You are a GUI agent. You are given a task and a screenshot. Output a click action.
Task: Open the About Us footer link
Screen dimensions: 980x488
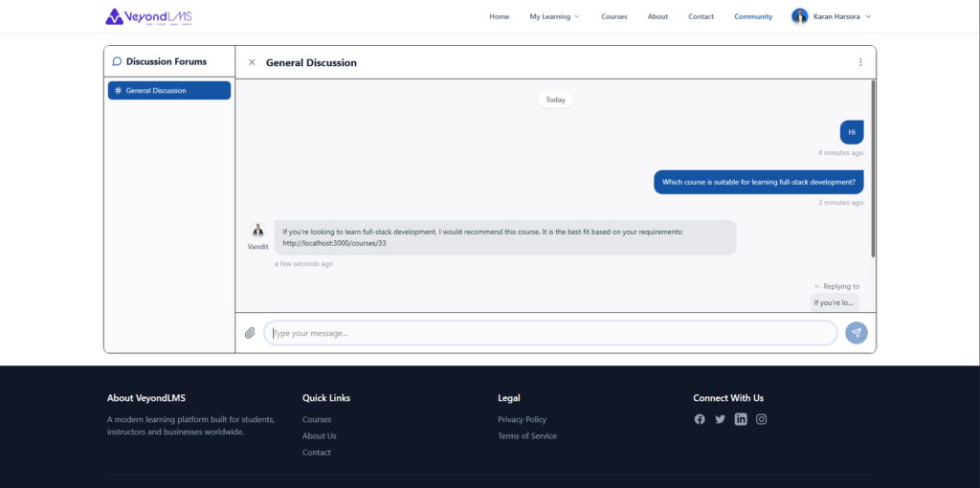coord(320,436)
